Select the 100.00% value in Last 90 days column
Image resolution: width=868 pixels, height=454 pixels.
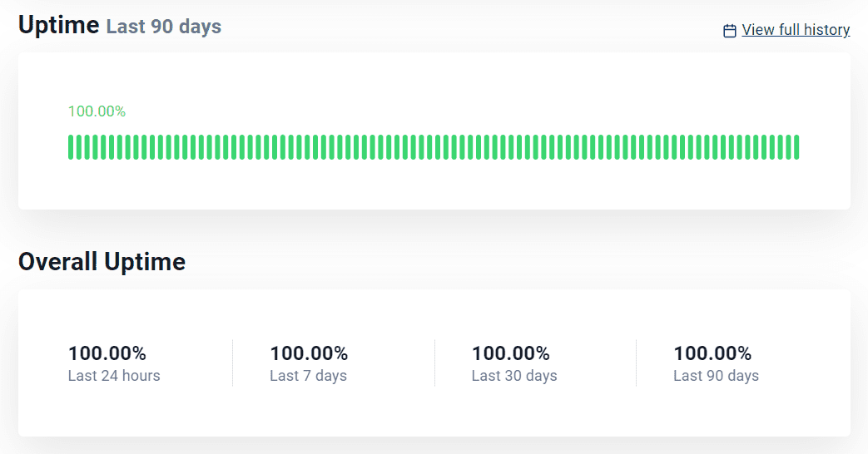[712, 353]
